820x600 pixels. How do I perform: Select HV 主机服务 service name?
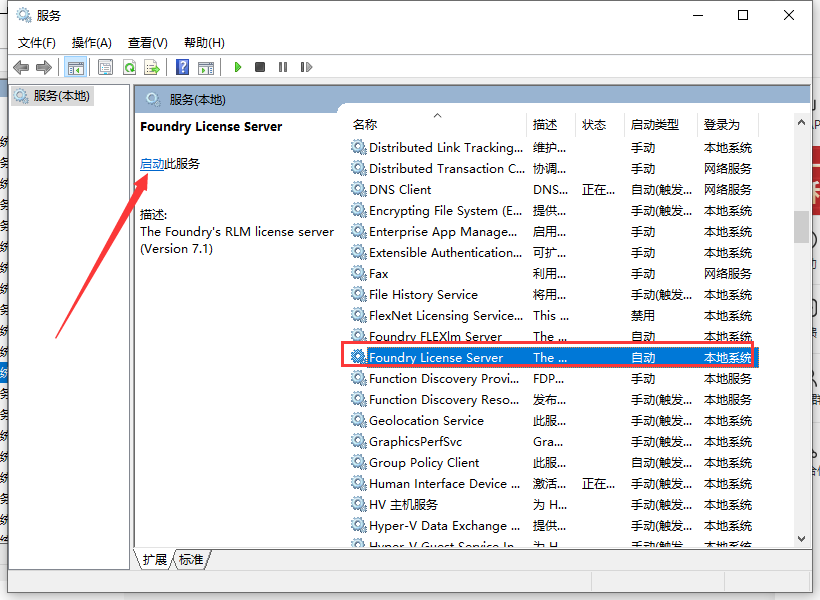point(403,504)
